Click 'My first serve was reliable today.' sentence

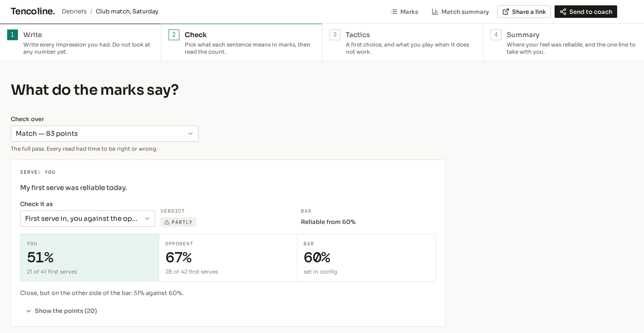(x=73, y=188)
